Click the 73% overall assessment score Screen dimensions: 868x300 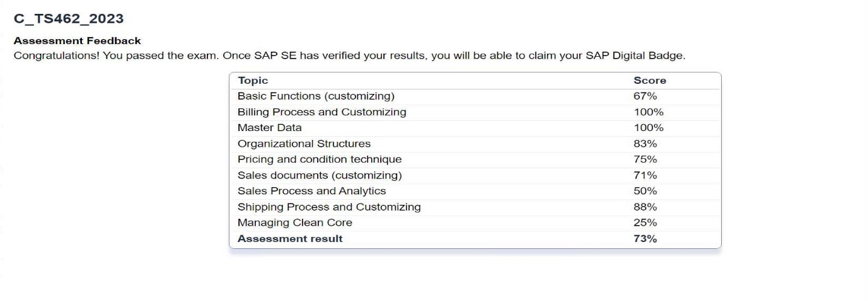click(x=645, y=239)
